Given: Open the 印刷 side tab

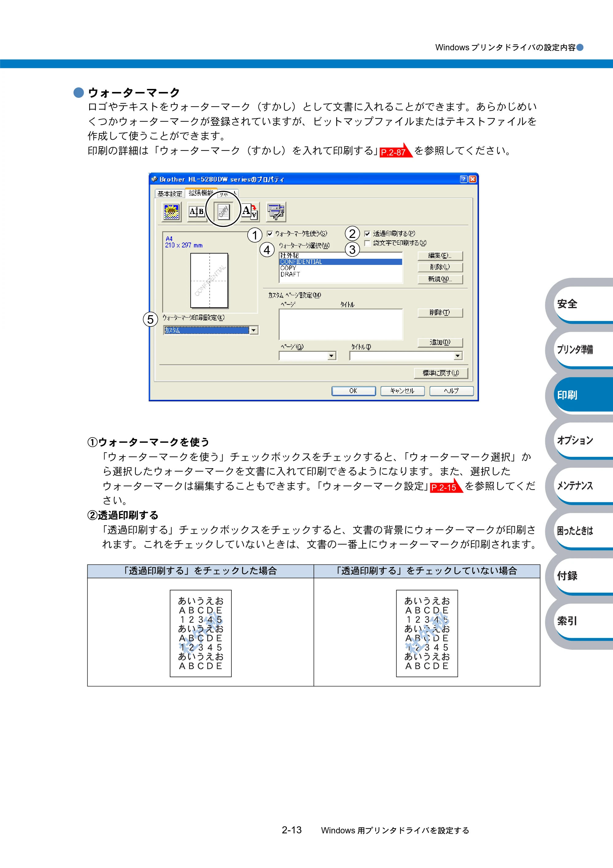Looking at the screenshot, I should click(x=583, y=395).
